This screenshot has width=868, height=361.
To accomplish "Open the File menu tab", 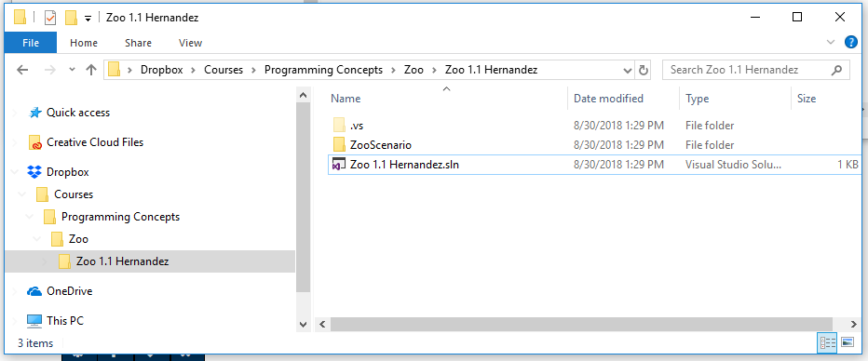I will (x=31, y=43).
